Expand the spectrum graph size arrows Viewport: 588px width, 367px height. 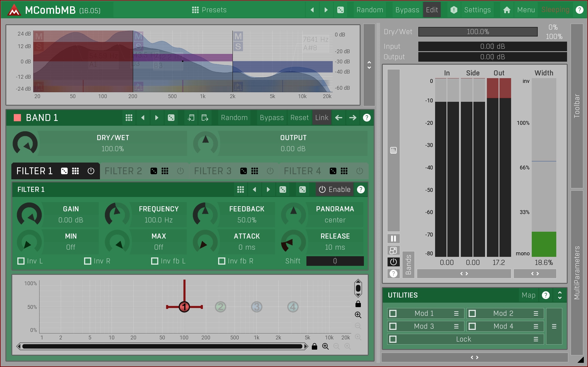[369, 65]
